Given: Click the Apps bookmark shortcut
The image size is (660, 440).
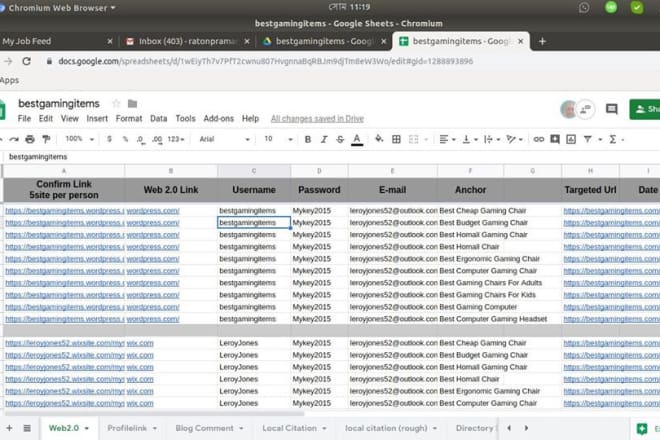Looking at the screenshot, I should (x=9, y=80).
